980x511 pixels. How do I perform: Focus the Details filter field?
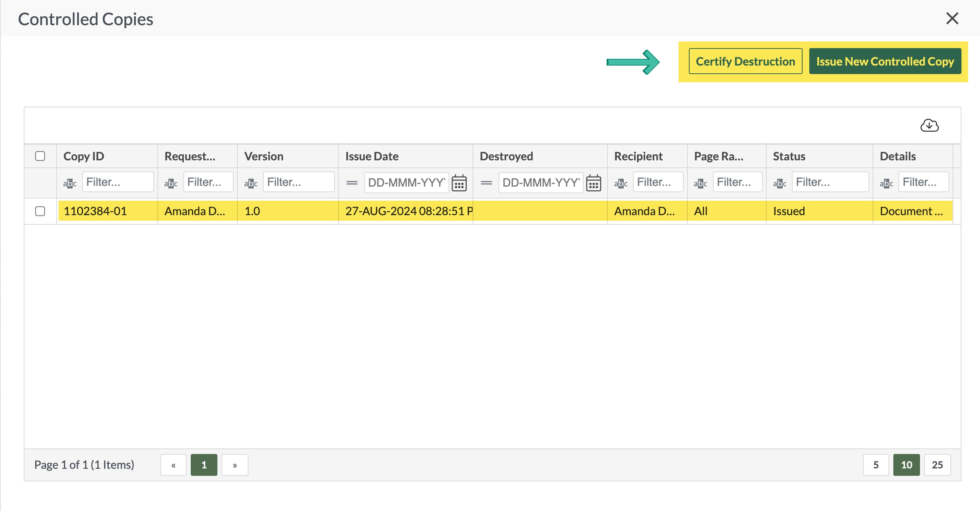(924, 182)
